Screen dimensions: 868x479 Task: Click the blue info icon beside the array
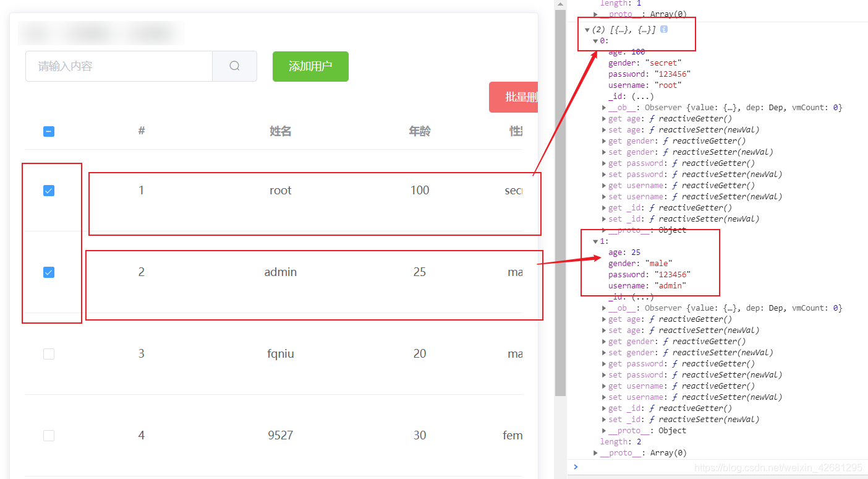(664, 29)
